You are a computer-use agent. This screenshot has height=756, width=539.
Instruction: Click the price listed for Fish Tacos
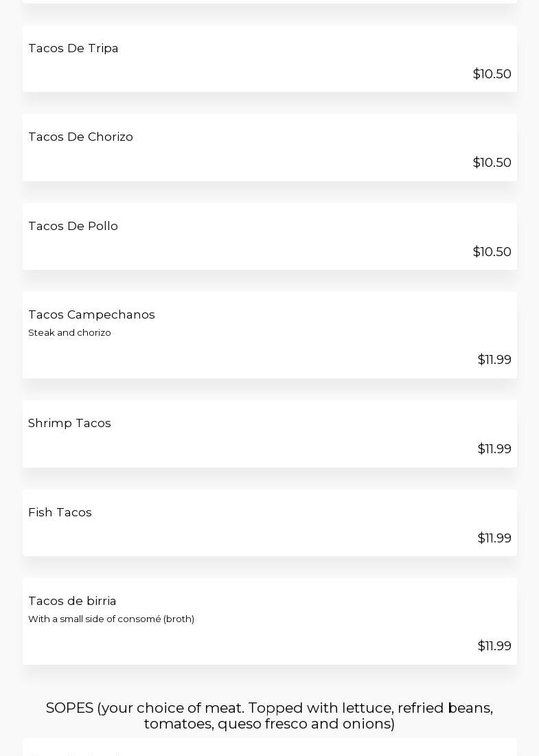(x=494, y=538)
